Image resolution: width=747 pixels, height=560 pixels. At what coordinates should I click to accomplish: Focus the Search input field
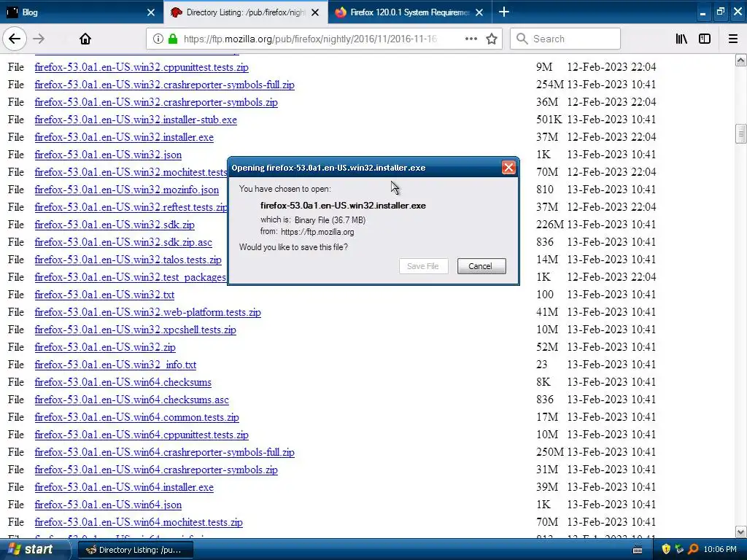point(565,39)
